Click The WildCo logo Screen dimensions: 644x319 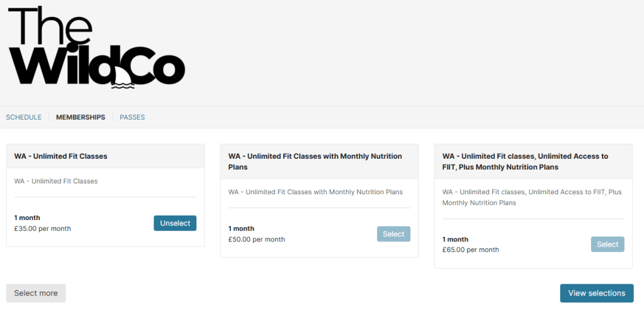click(x=96, y=47)
